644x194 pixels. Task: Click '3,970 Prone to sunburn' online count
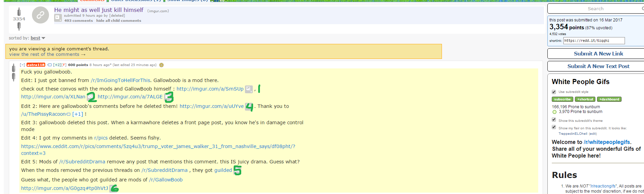581,112
